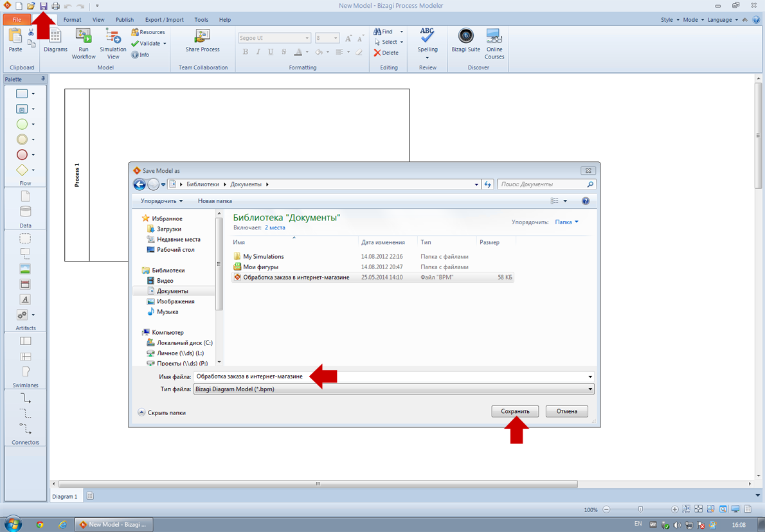Image resolution: width=765 pixels, height=532 pixels.
Task: Open the Publish ribbon tab
Action: [125, 20]
